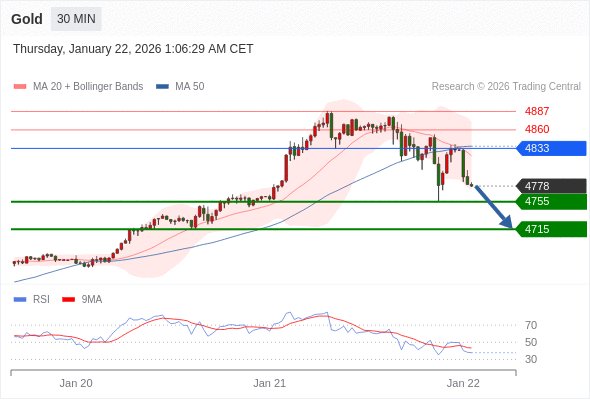Click the black 4778 current price tag
The image size is (590, 400).
(551, 186)
